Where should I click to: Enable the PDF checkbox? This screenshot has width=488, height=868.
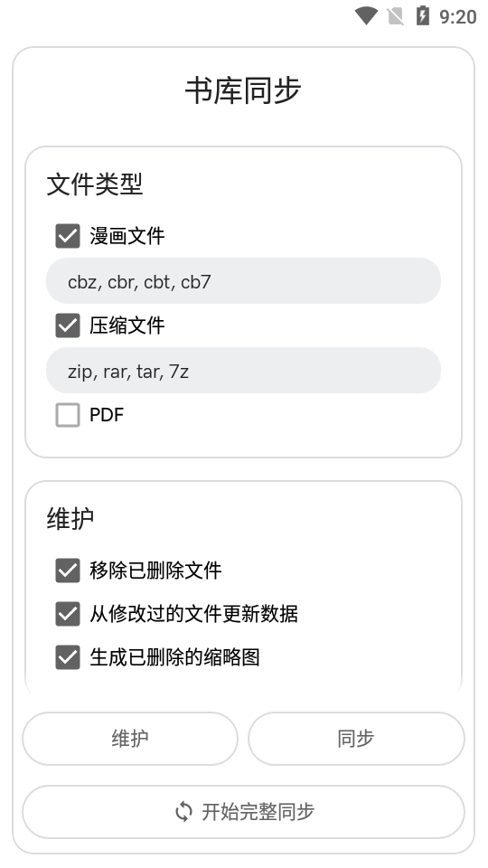point(68,415)
